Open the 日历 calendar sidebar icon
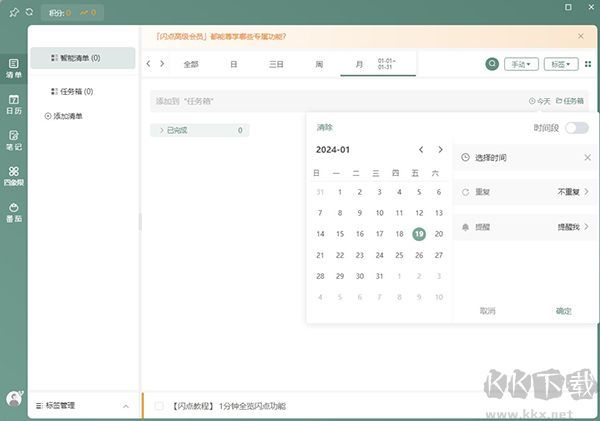The width and height of the screenshot is (600, 421). click(x=14, y=104)
